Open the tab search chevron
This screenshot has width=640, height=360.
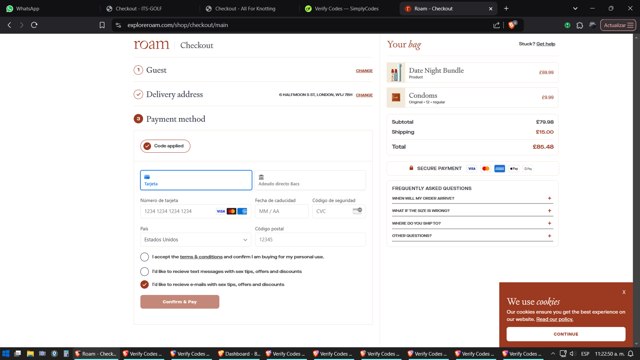click(x=575, y=8)
